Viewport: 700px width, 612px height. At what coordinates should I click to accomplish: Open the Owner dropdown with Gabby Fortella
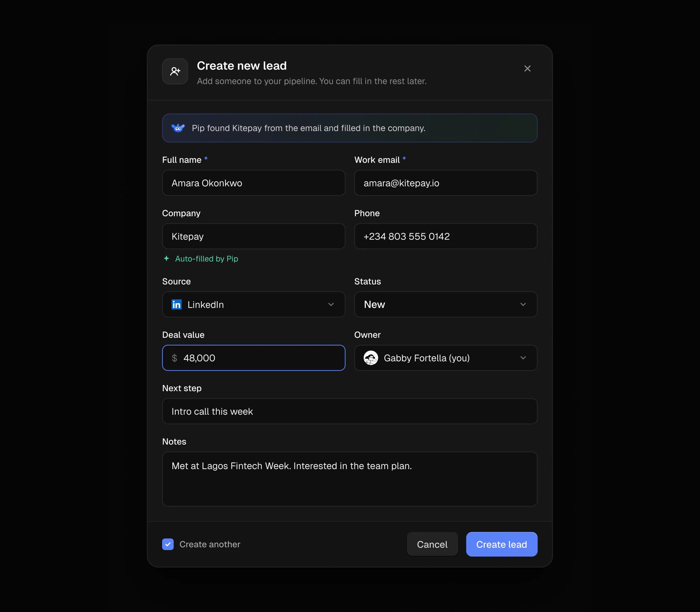446,358
